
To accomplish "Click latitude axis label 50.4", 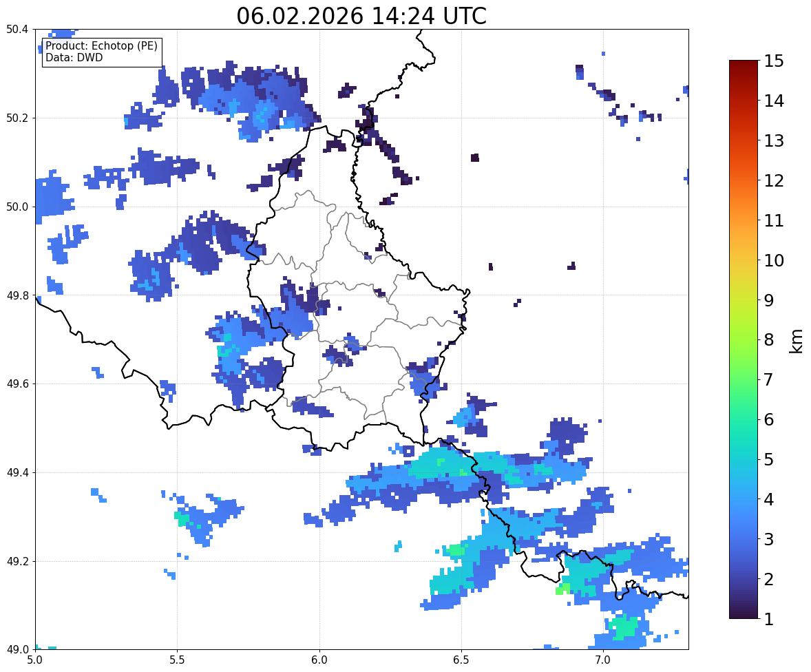I will [17, 30].
